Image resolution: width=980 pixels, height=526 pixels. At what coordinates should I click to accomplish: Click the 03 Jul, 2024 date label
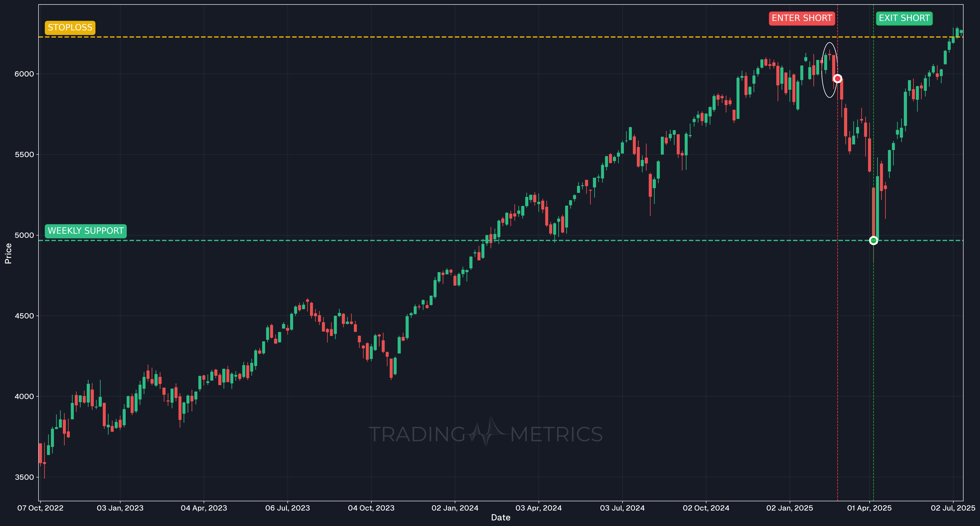(622, 508)
